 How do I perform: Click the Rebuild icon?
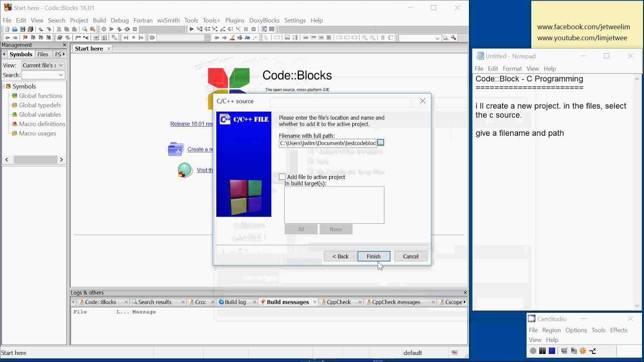(127, 29)
